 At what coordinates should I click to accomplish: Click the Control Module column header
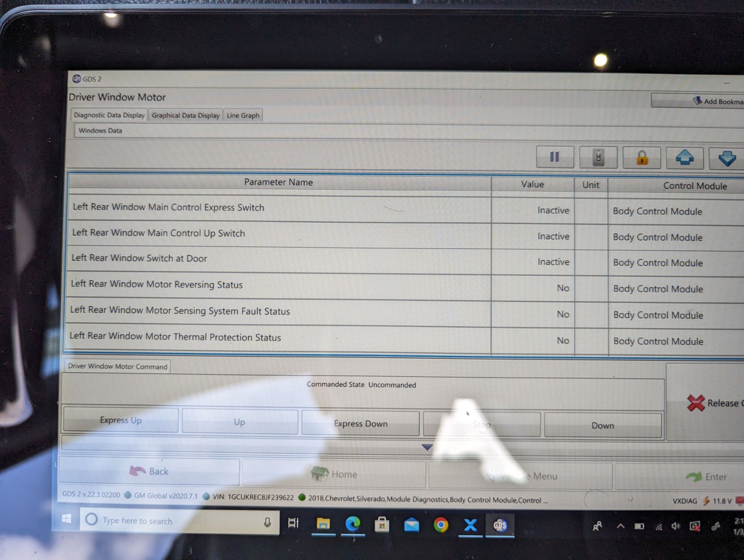695,186
